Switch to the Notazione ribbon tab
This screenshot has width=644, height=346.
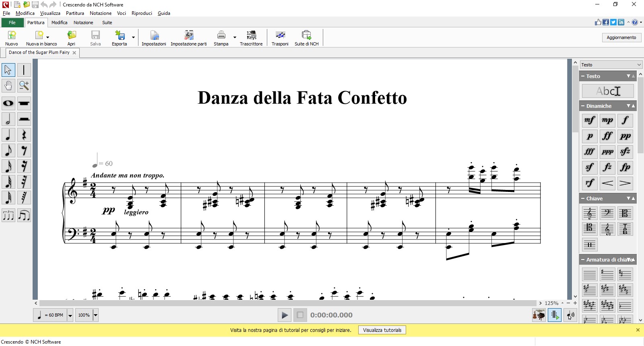(x=83, y=23)
